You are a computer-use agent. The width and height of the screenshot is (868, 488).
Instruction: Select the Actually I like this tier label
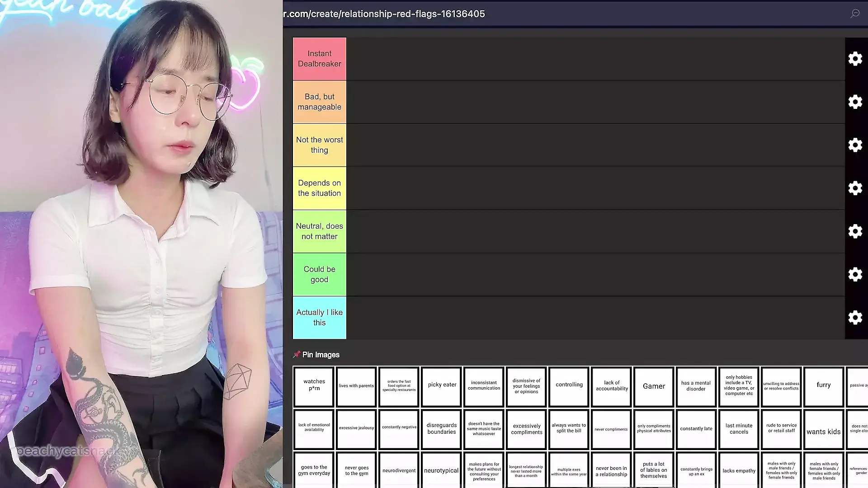pos(319,318)
